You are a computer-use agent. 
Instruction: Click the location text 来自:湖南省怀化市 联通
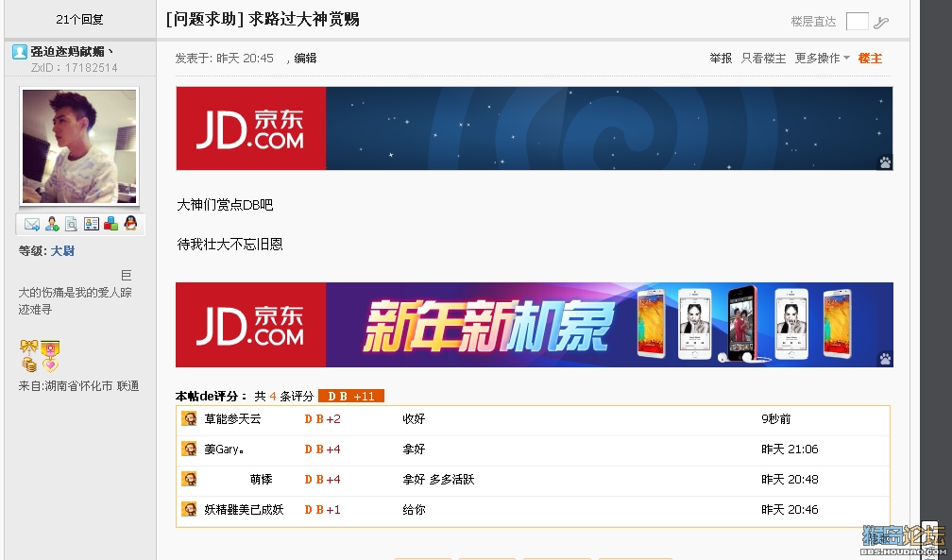(79, 385)
